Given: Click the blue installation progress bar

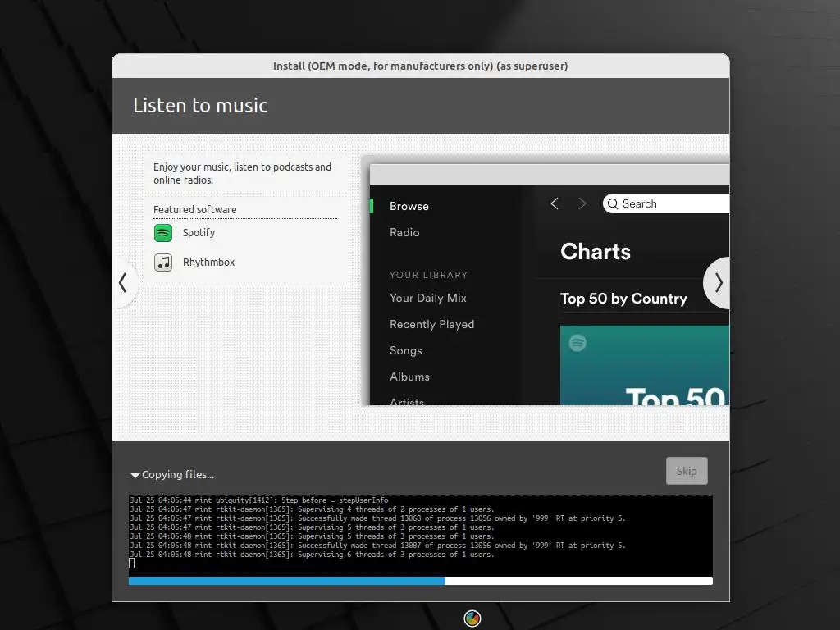Looking at the screenshot, I should 421,581.
